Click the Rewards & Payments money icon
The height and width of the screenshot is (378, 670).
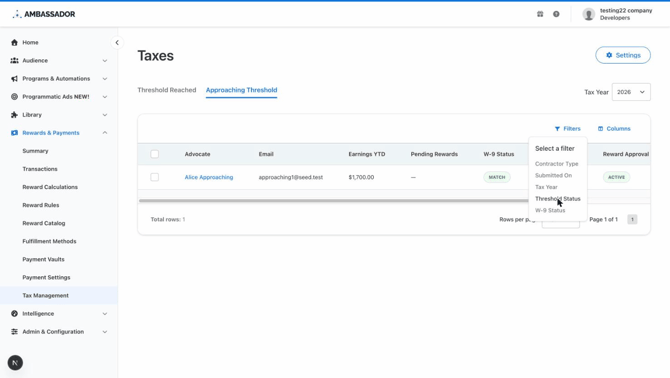coord(15,133)
